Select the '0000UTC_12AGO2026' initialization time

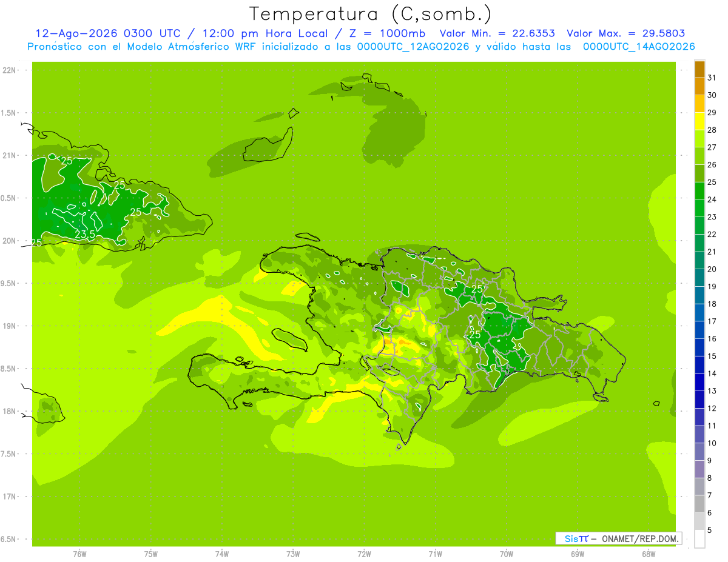click(413, 47)
